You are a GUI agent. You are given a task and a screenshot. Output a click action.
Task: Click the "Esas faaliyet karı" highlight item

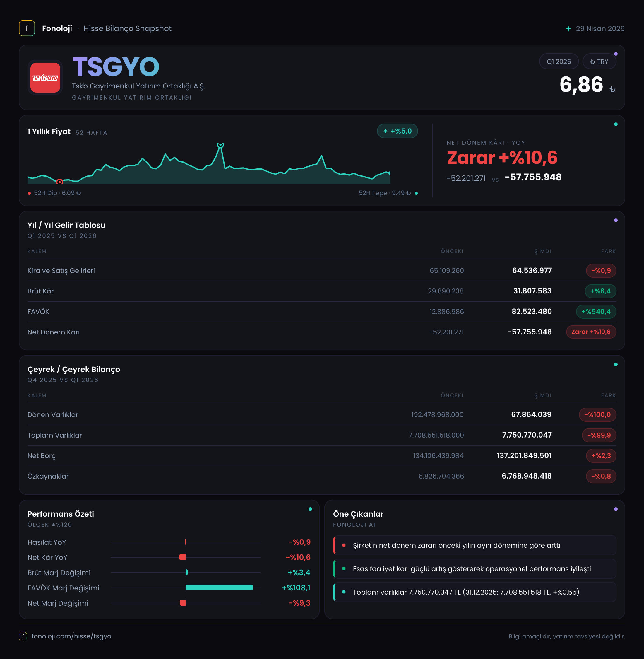[475, 568]
